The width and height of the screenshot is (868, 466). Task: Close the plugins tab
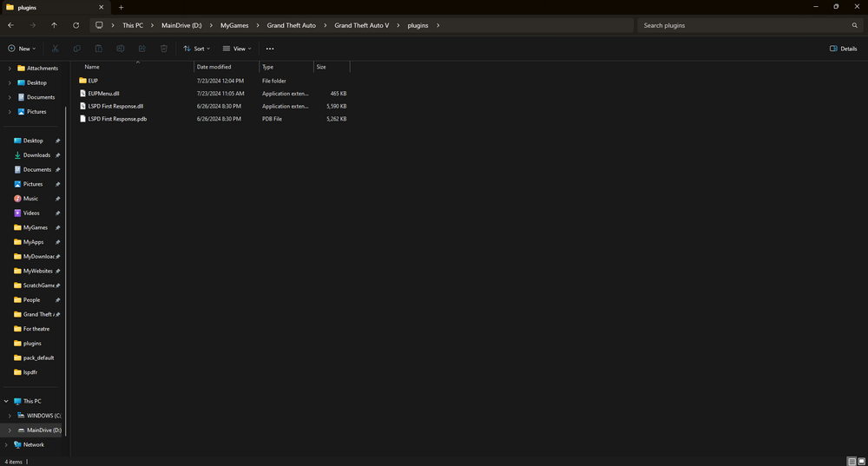[x=102, y=8]
